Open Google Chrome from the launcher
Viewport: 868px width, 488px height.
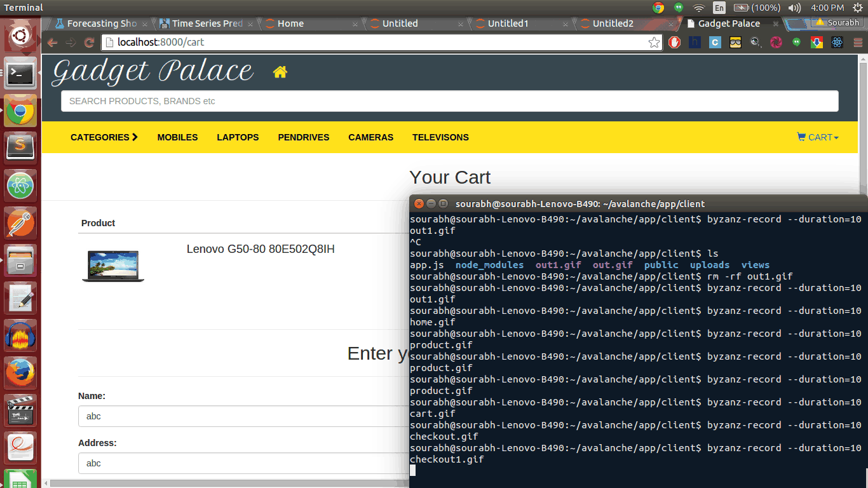click(20, 112)
